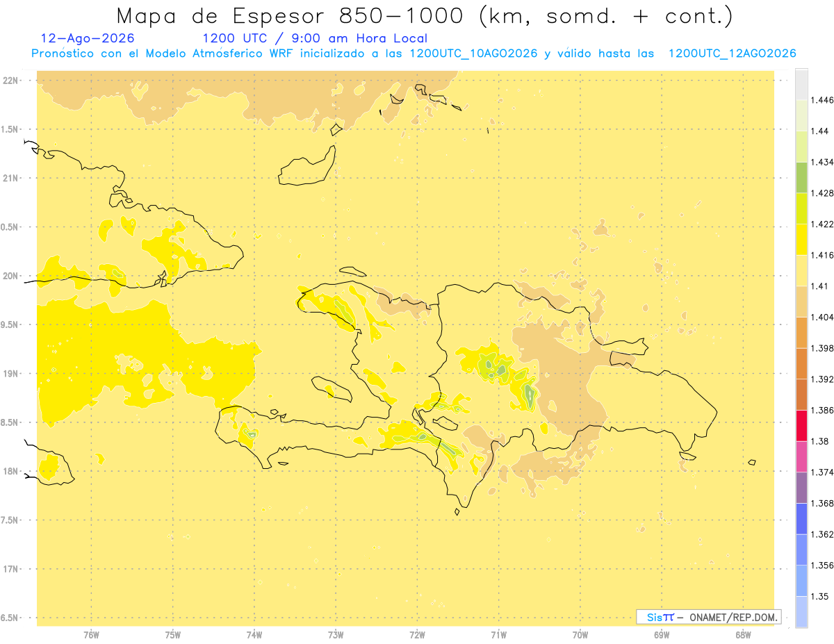Click the '19N' latitude label
The image size is (834, 644).
[x=12, y=373]
